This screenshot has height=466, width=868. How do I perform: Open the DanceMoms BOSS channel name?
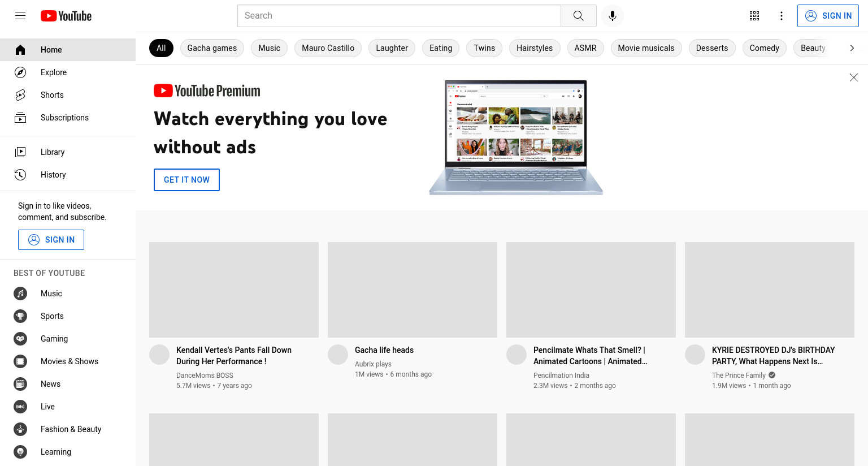point(205,376)
